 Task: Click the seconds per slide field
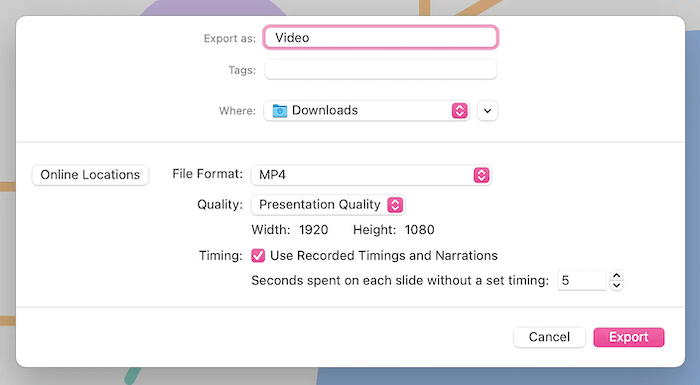(x=582, y=280)
